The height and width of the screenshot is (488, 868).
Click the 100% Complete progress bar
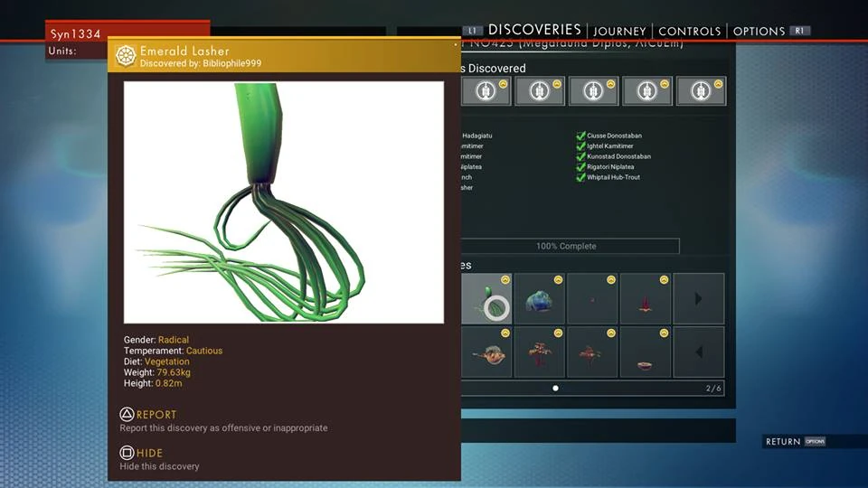571,246
